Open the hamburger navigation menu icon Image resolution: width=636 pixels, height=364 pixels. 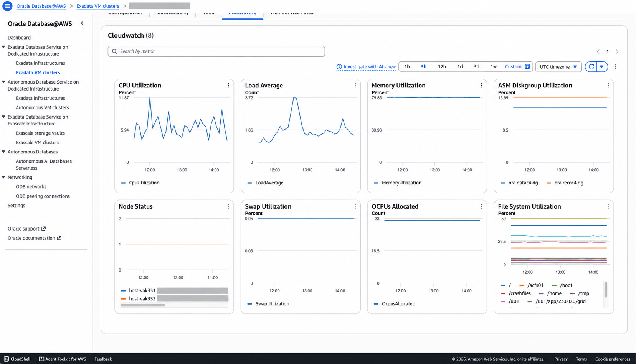click(7, 6)
